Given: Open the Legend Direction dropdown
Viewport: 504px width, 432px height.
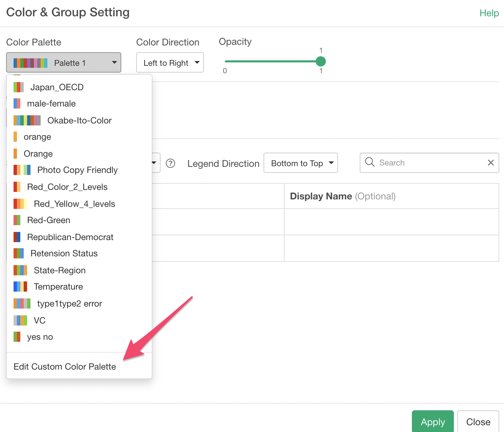Looking at the screenshot, I should [301, 163].
